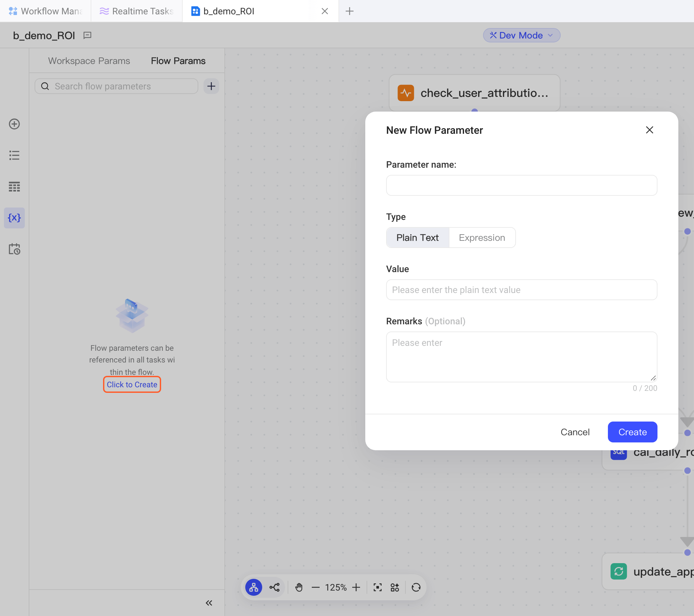Click the plus button beside flow parameter search
The height and width of the screenshot is (616, 694).
pyautogui.click(x=211, y=86)
